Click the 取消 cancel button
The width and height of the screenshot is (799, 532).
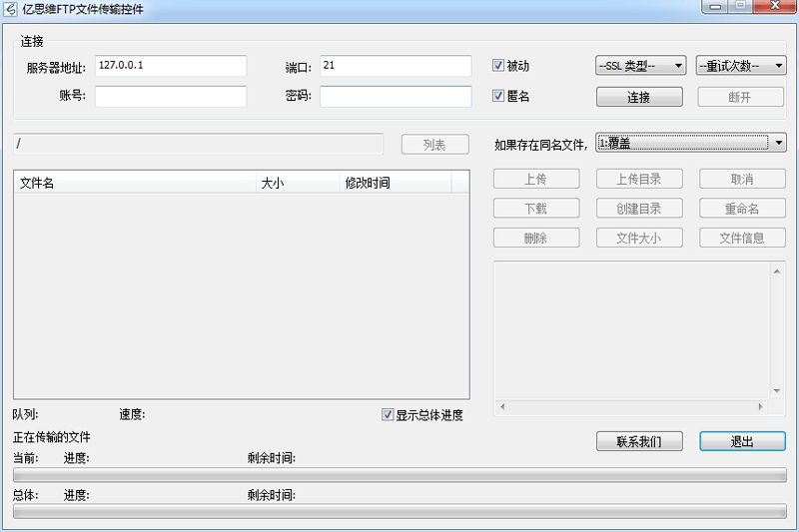tap(742, 179)
